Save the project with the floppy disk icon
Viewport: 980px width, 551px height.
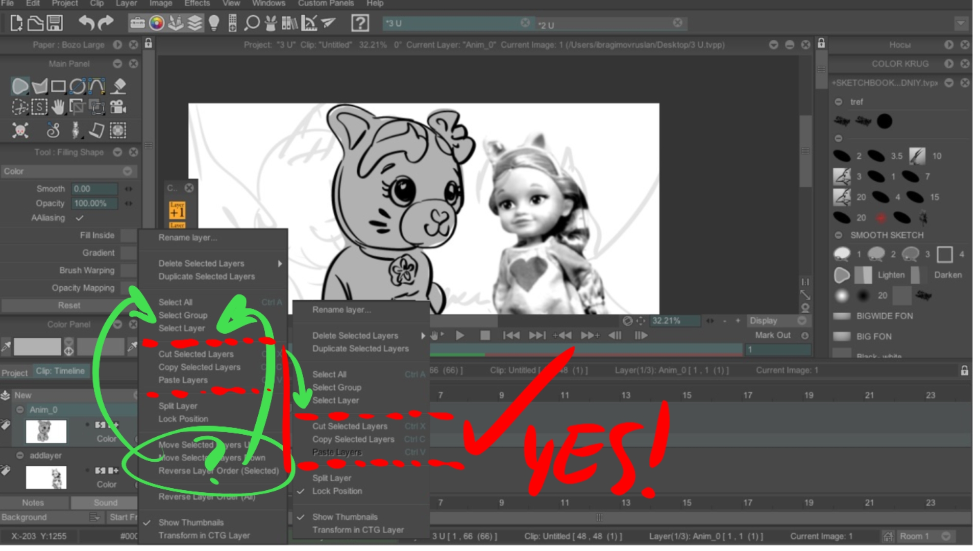55,23
